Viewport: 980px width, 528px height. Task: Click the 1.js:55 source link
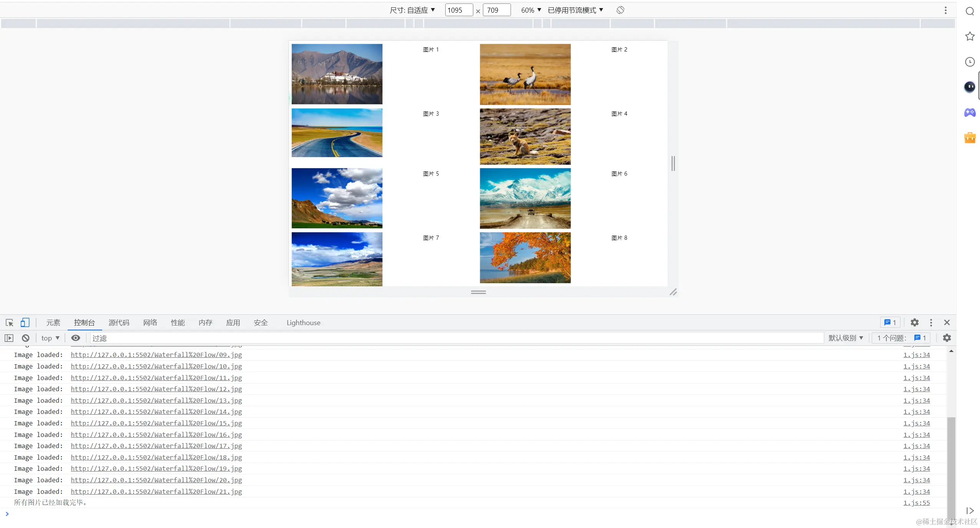[x=916, y=503]
